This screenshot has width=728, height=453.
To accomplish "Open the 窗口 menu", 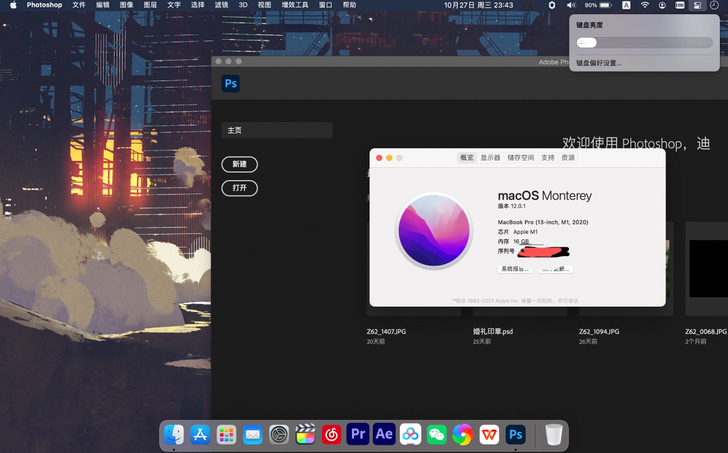I will [x=325, y=5].
